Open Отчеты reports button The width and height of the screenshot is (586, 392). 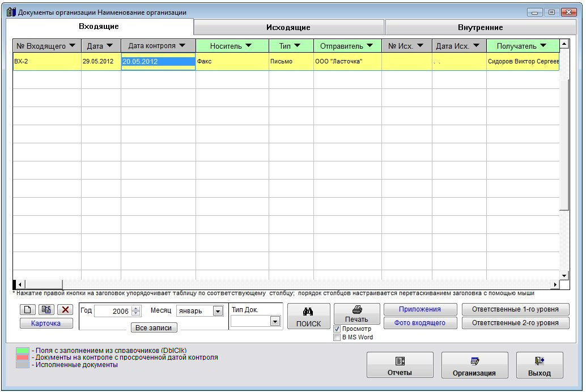(400, 365)
